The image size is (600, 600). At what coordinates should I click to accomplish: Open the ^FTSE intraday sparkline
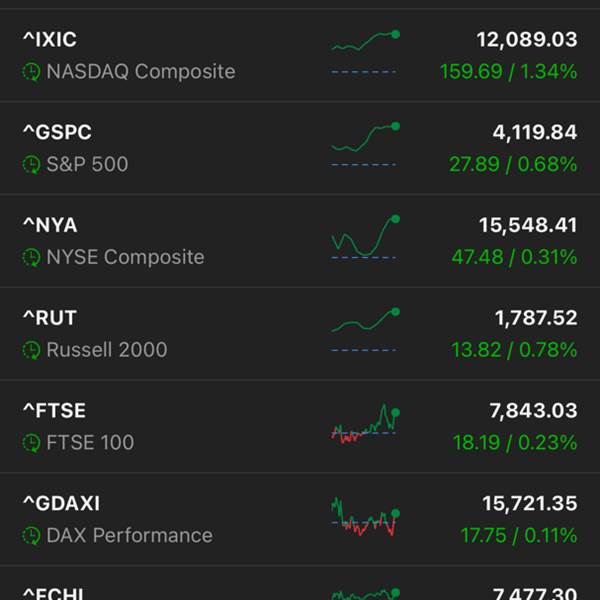pyautogui.click(x=365, y=423)
